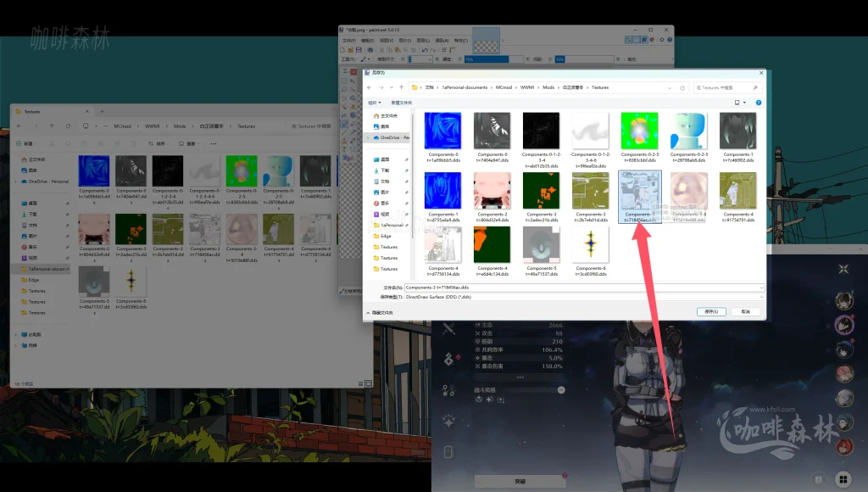Adjust the 75% hardness slider in paint.net
This screenshot has height=492, width=868.
click(x=494, y=59)
